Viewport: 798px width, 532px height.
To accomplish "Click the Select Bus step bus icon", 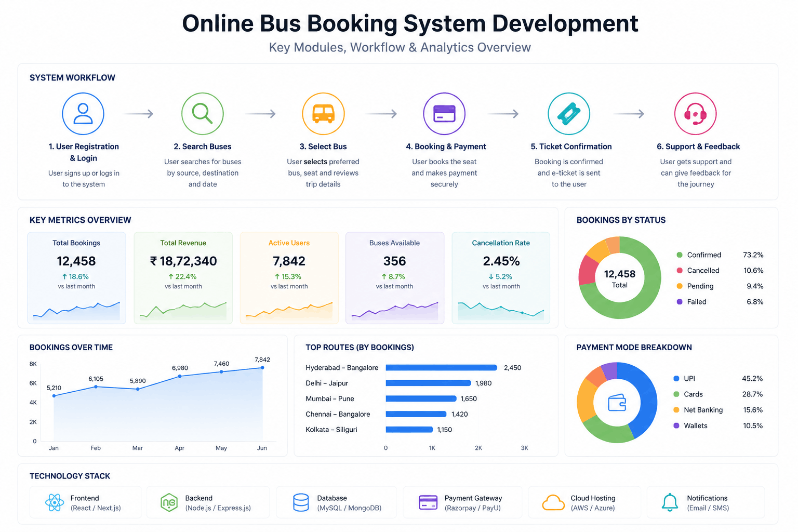I will pos(323,114).
